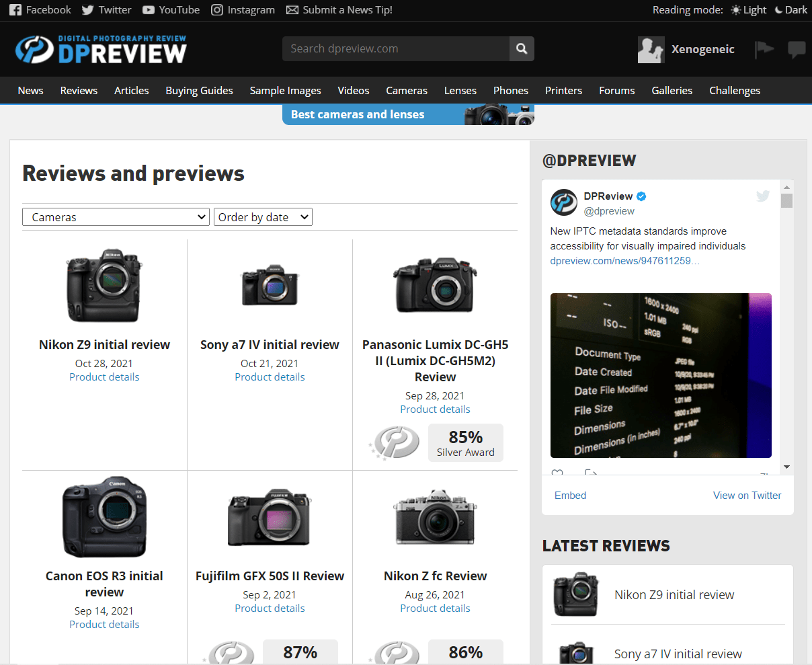Click the search dpreview.com field
This screenshot has width=812, height=665.
point(396,48)
